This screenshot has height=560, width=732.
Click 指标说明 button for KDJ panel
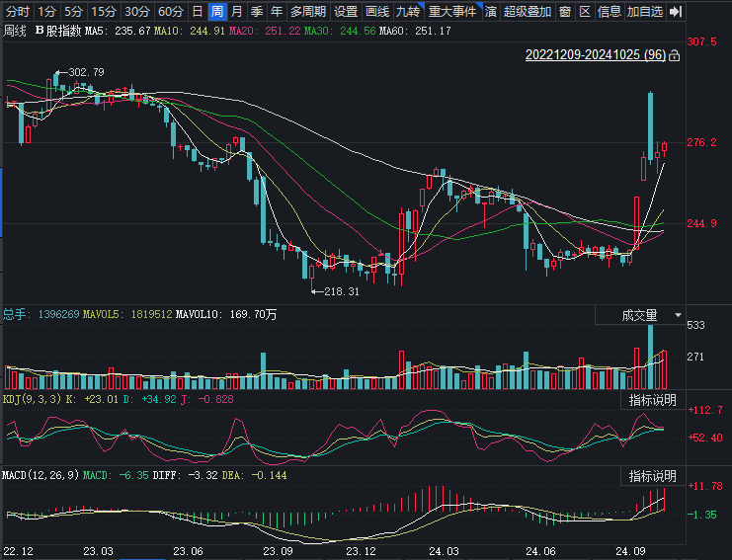[653, 400]
